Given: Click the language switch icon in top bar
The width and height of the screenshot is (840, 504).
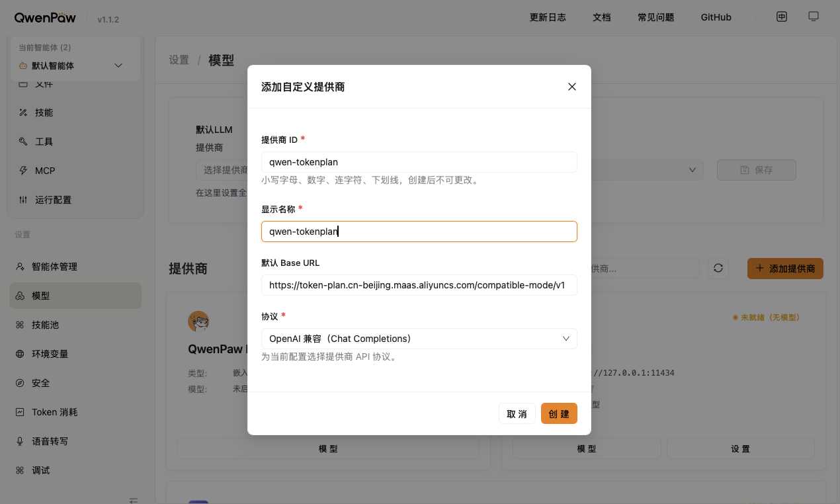Looking at the screenshot, I should click(x=781, y=17).
